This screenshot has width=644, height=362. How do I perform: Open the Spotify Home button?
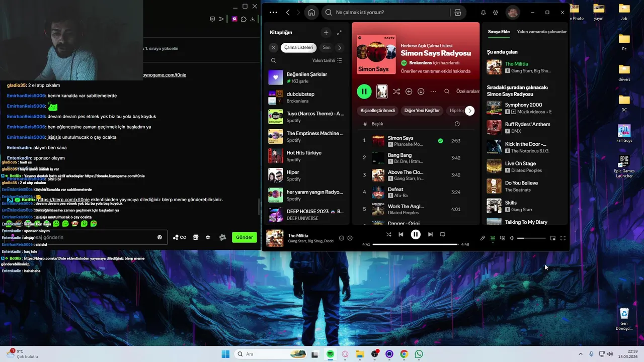311,13
